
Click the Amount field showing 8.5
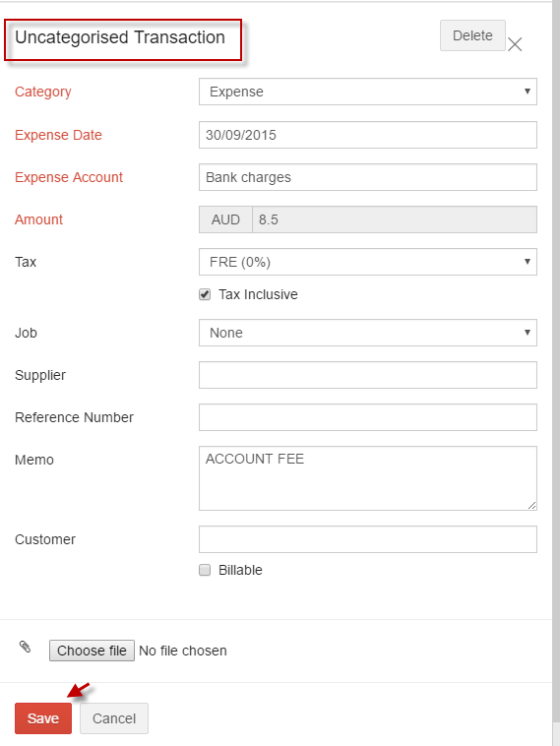tap(395, 219)
